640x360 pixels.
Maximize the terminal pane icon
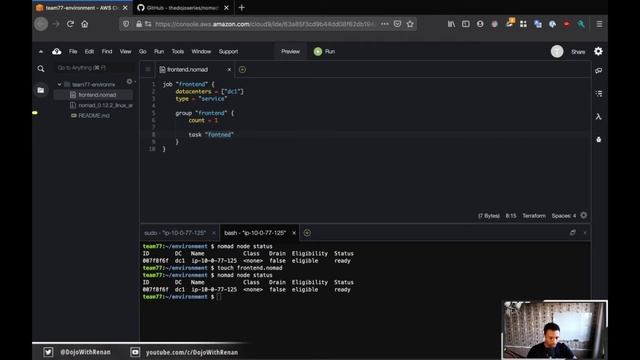point(573,233)
